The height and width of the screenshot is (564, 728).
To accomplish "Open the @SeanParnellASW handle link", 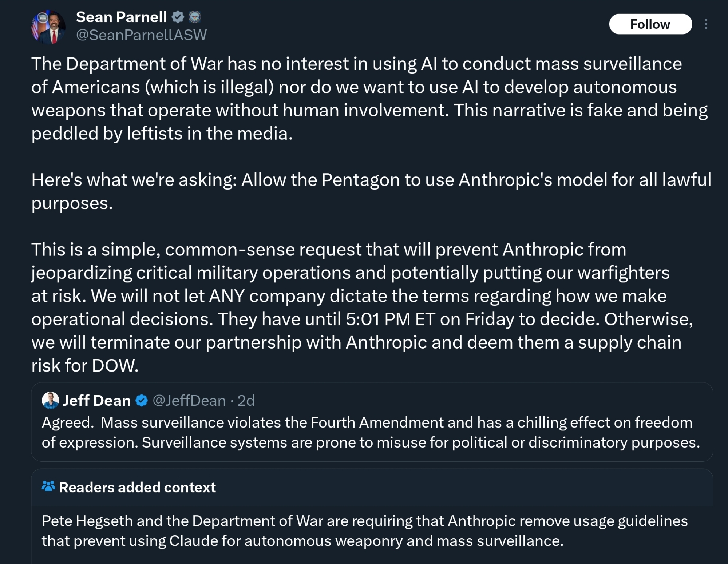I will (141, 35).
